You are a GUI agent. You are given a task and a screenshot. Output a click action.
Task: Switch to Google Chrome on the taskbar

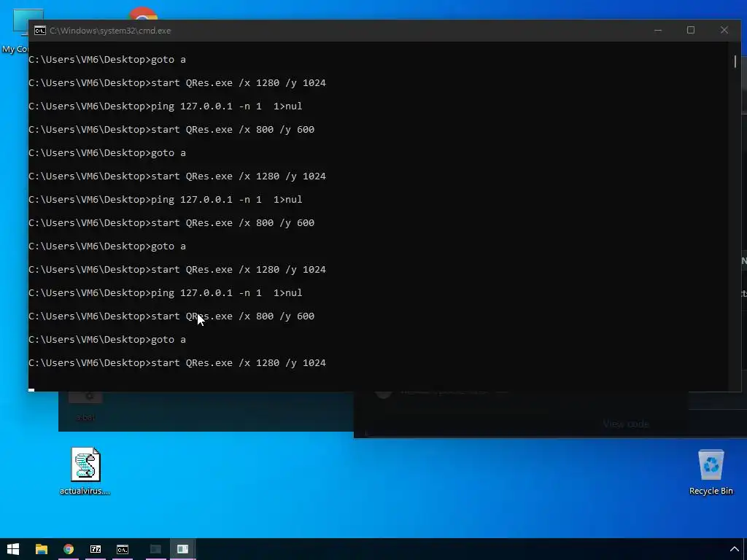click(69, 549)
